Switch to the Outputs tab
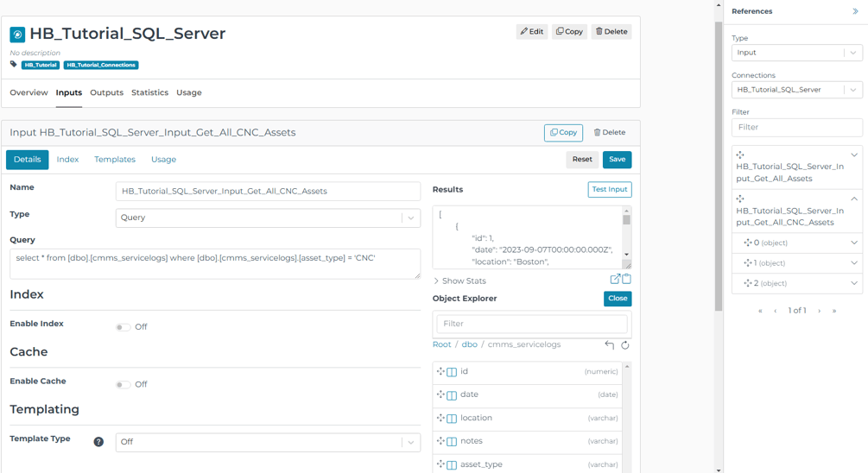The image size is (868, 473). point(106,92)
